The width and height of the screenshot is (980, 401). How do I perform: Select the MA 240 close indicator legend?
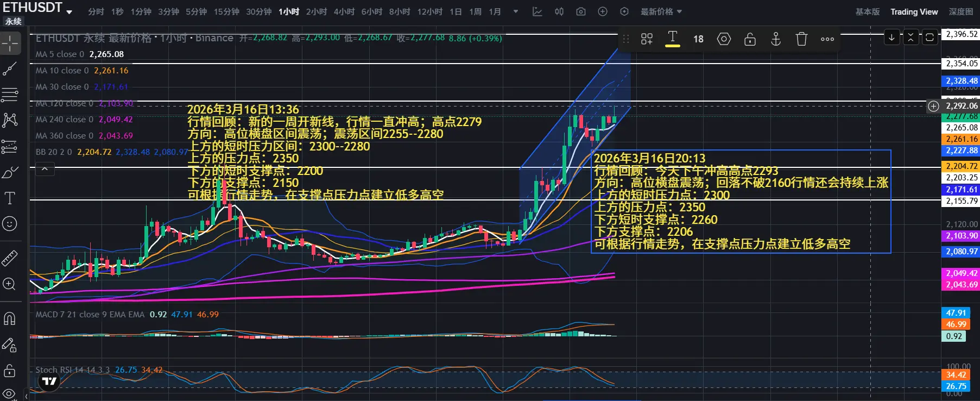click(x=84, y=120)
